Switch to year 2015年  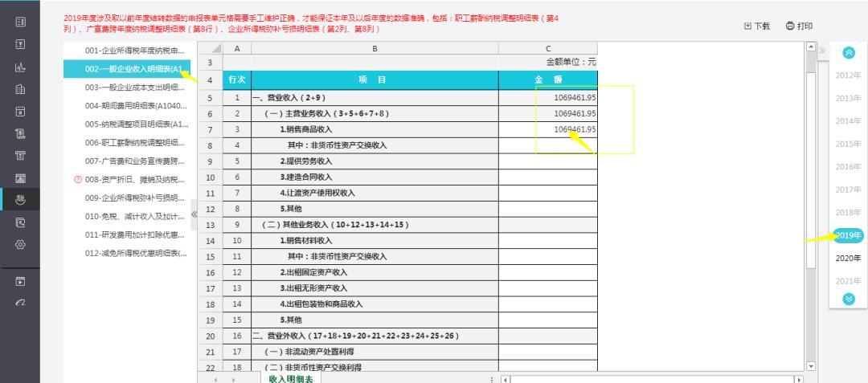point(848,144)
